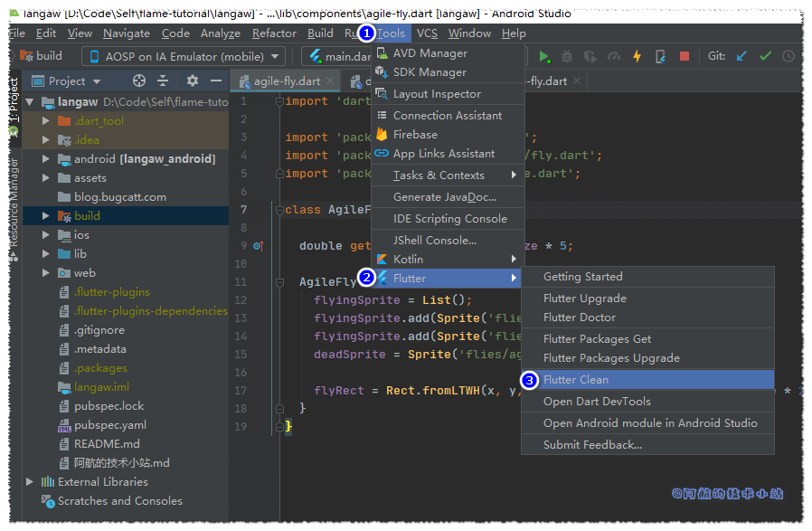Click the Debug bug icon in toolbar

567,56
